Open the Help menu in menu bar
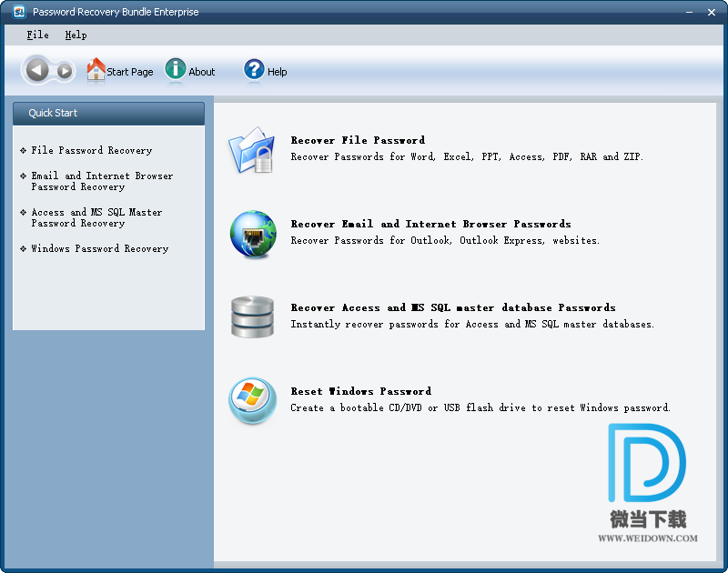Image resolution: width=728 pixels, height=573 pixels. click(x=76, y=35)
